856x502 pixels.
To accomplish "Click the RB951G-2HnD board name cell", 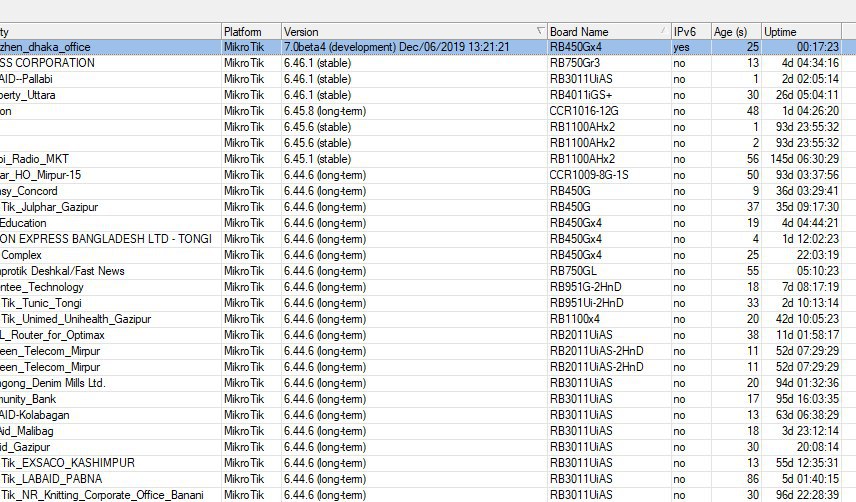I will coord(609,287).
